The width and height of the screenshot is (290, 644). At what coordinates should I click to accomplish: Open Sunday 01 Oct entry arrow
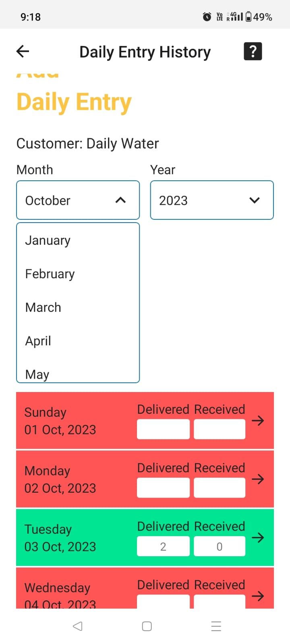[x=258, y=421]
